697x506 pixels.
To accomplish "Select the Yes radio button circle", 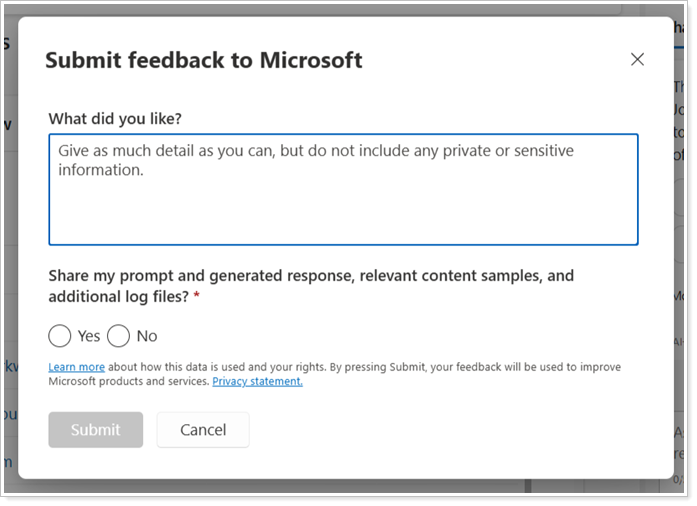I will (60, 335).
